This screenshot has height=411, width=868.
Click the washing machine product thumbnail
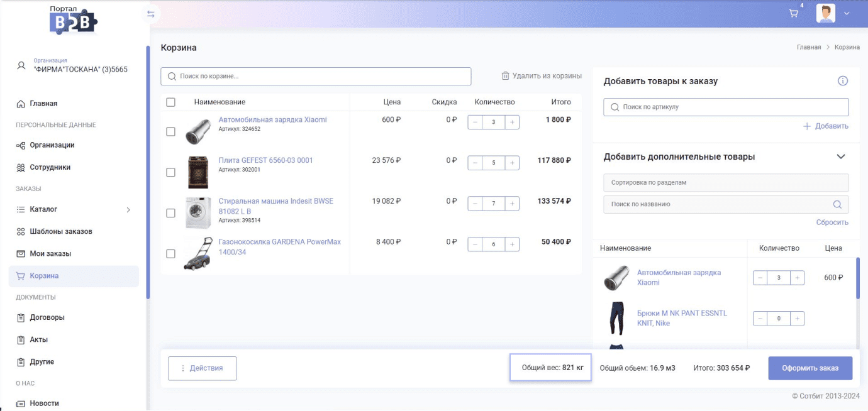pos(198,212)
